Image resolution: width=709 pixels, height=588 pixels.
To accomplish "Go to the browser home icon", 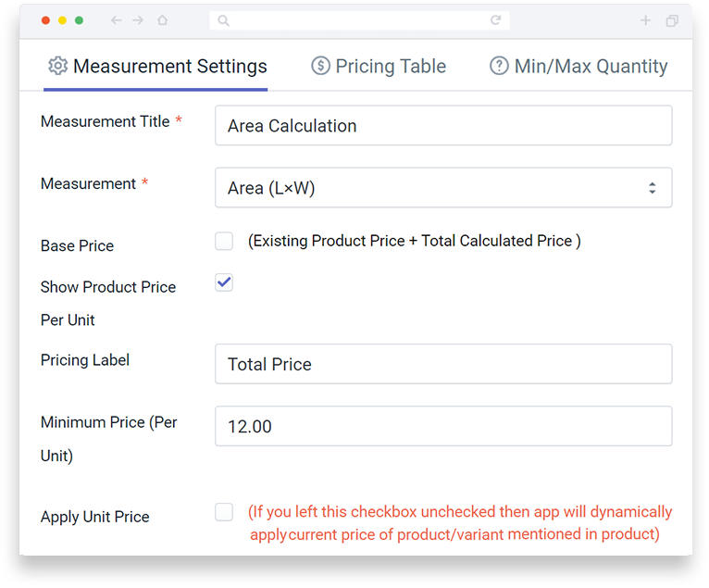I will point(162,20).
